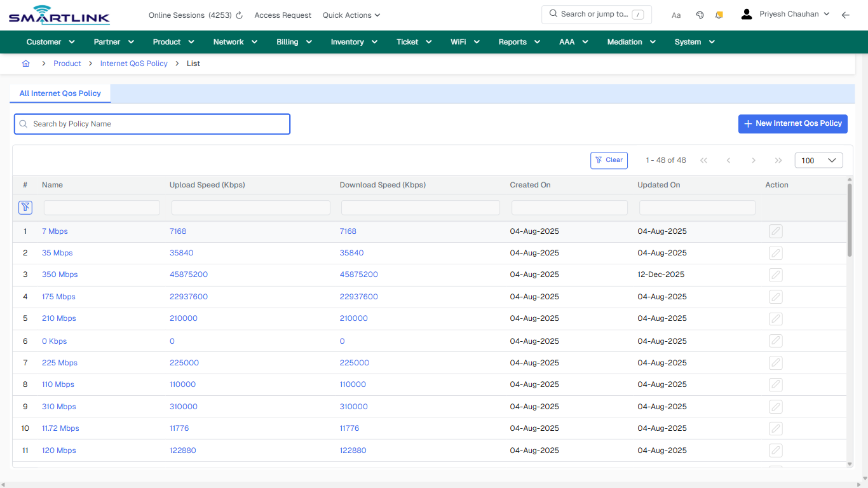Viewport: 868px width, 488px height.
Task: Click the search icon in the global search bar
Action: click(553, 14)
